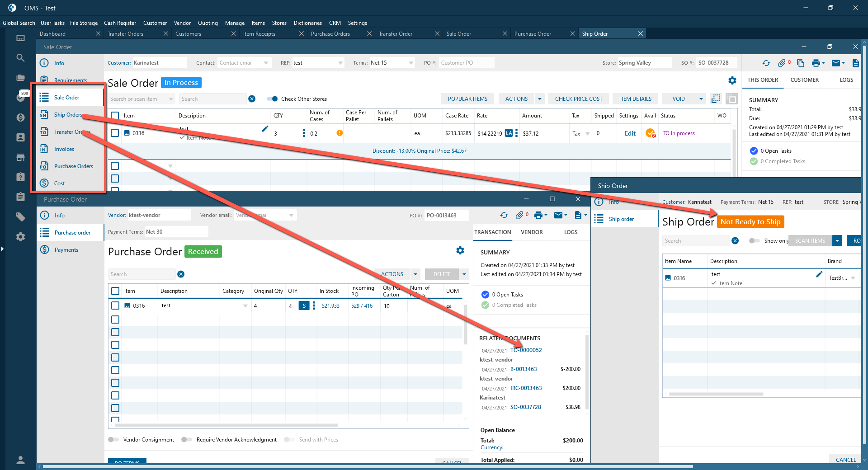The width and height of the screenshot is (868, 470).
Task: Click the availability icon in Sale Order row 0316
Action: tap(651, 133)
